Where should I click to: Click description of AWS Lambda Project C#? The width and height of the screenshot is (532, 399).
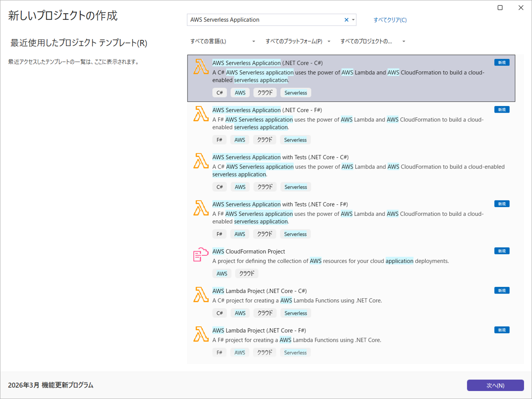pyautogui.click(x=297, y=300)
